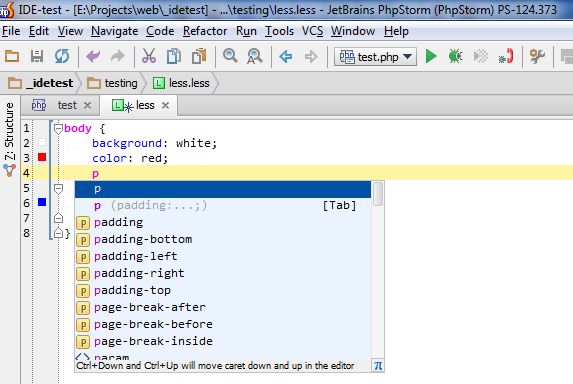
Task: Collapse the body block fold marker
Action: point(58,129)
